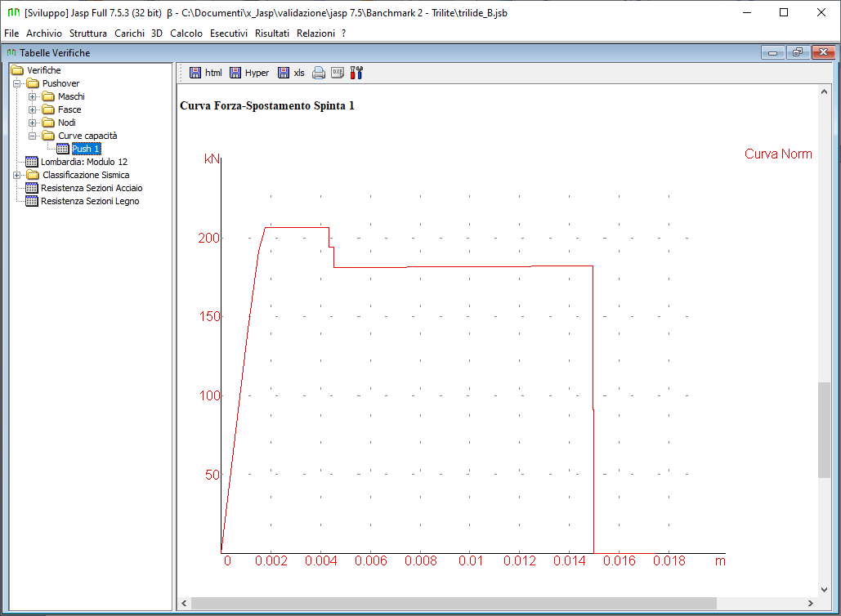The image size is (841, 616).
Task: Click the Curve capacità folder icon
Action: point(48,136)
